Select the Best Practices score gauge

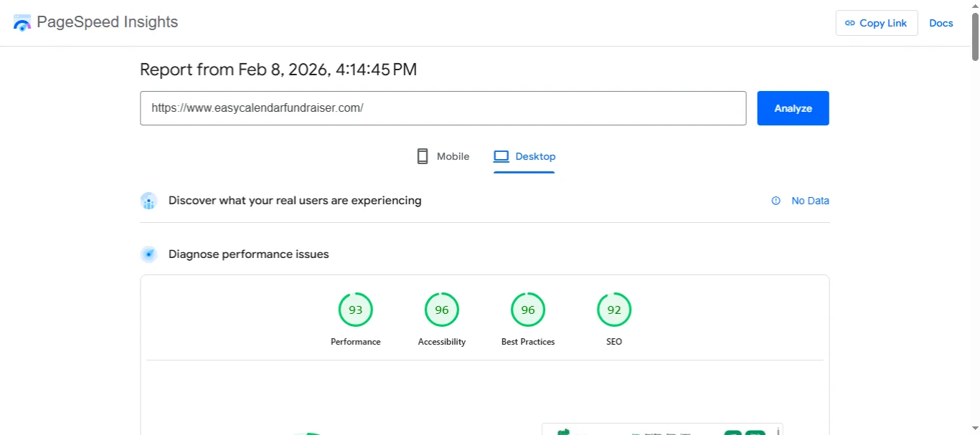point(527,310)
